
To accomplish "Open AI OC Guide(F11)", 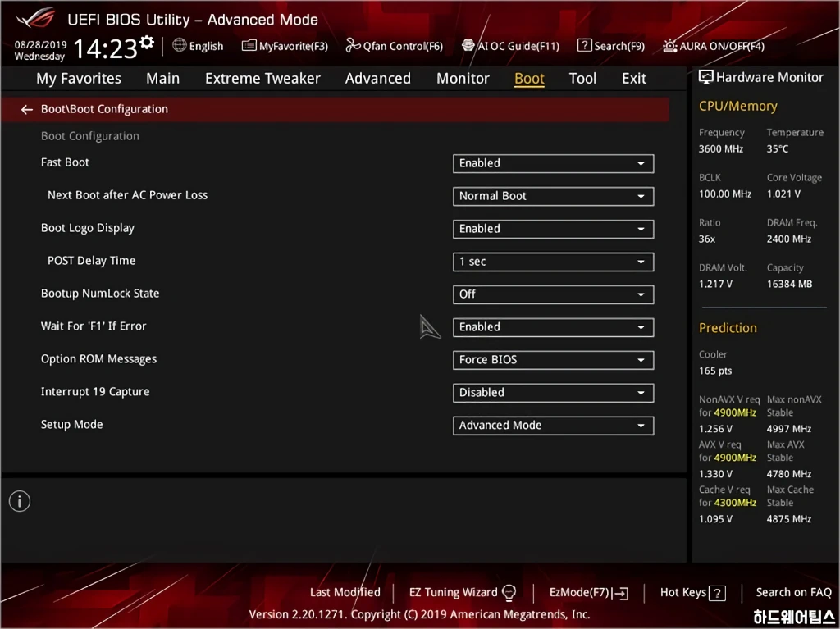I will [x=510, y=46].
